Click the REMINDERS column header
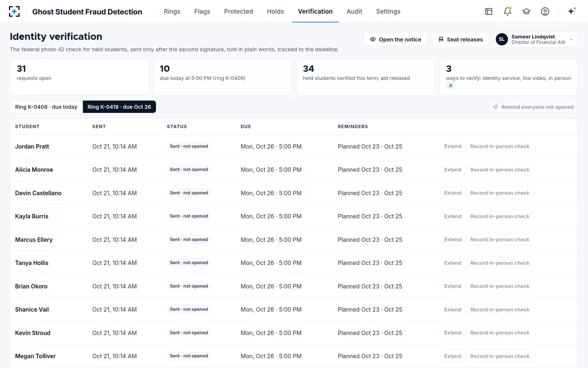The image size is (588, 368). [x=353, y=127]
